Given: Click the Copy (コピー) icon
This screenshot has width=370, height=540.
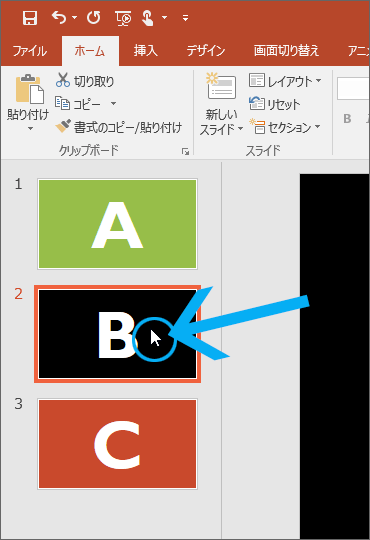Looking at the screenshot, I should (x=62, y=103).
